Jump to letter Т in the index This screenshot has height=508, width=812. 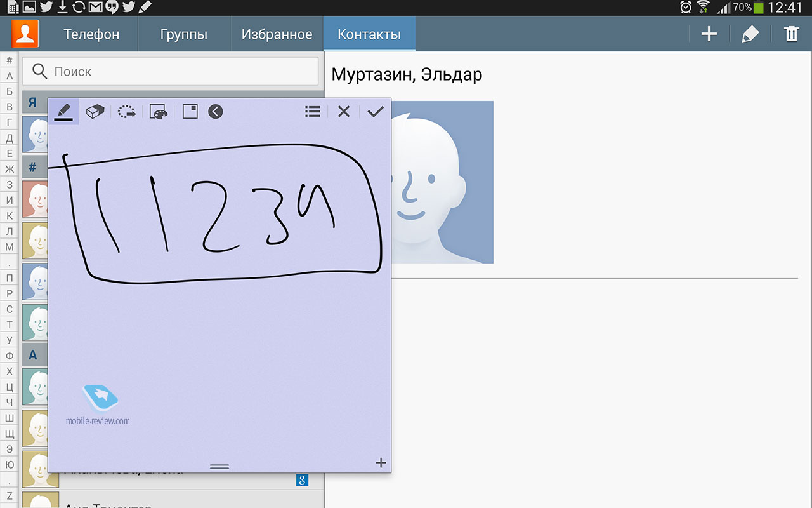click(10, 324)
